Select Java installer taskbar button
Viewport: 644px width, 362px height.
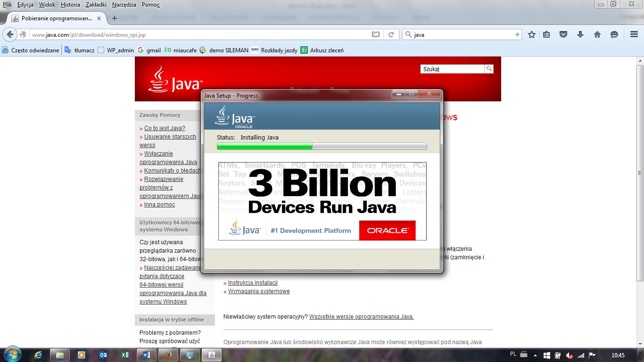[212, 355]
